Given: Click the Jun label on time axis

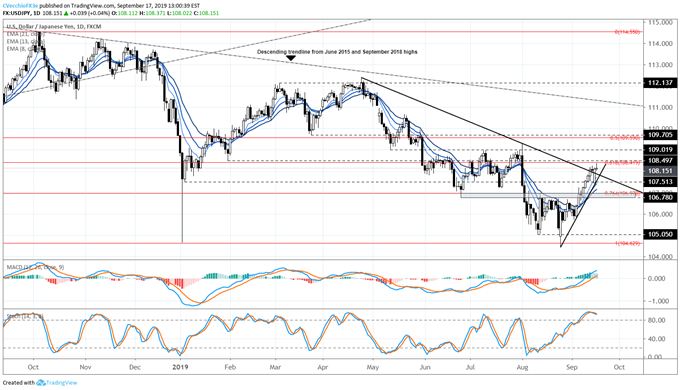Looking at the screenshot, I should point(425,367).
